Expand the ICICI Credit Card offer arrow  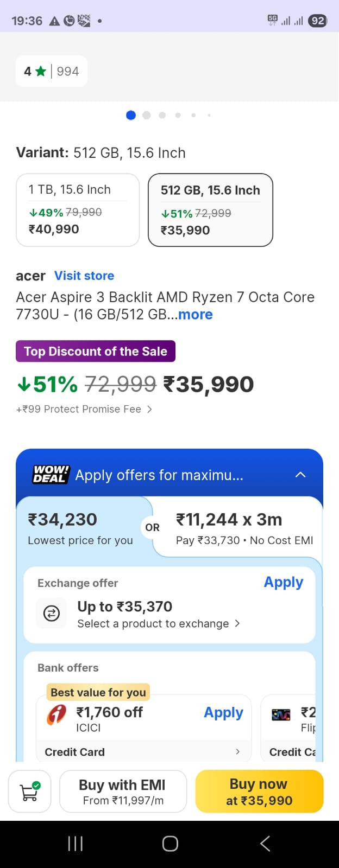coord(237,752)
